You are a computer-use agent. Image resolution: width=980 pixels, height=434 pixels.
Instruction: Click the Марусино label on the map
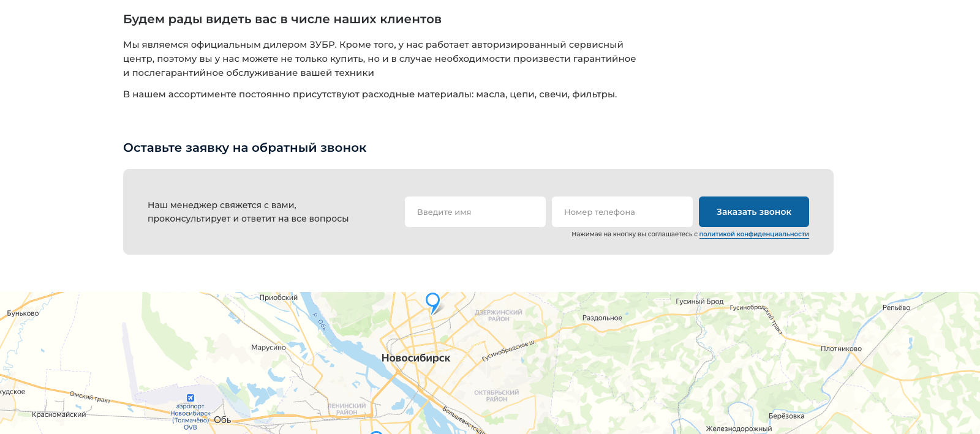click(x=268, y=348)
